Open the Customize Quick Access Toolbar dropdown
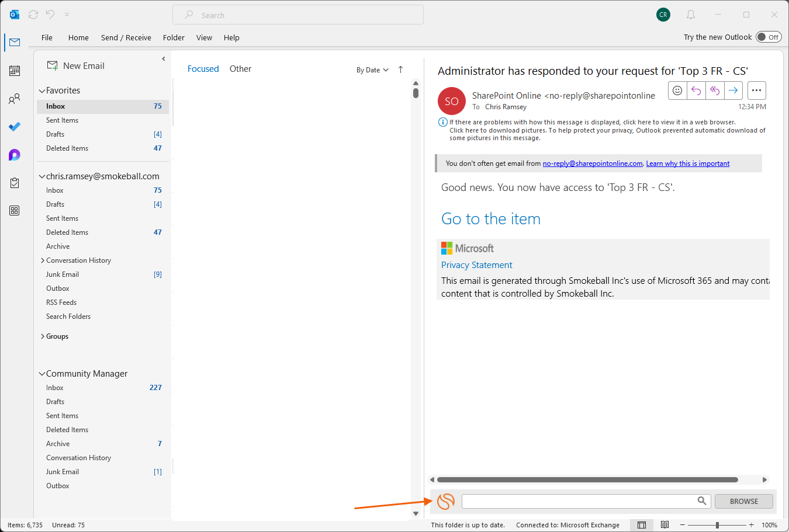Viewport: 789px width, 532px height. click(67, 15)
